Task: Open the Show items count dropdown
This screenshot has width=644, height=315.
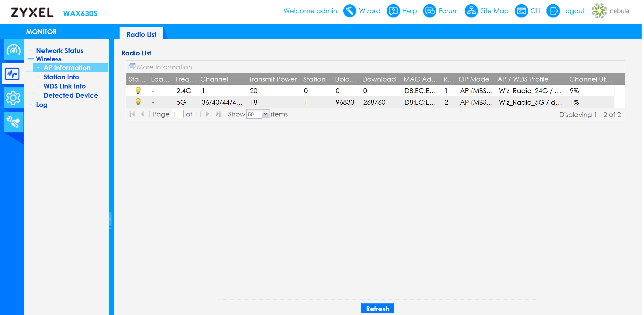Action: (x=265, y=114)
